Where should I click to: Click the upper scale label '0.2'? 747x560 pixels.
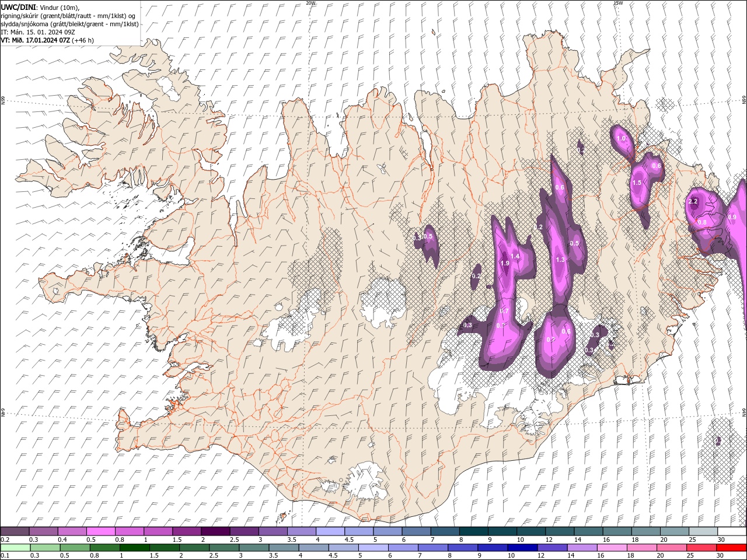point(5,540)
